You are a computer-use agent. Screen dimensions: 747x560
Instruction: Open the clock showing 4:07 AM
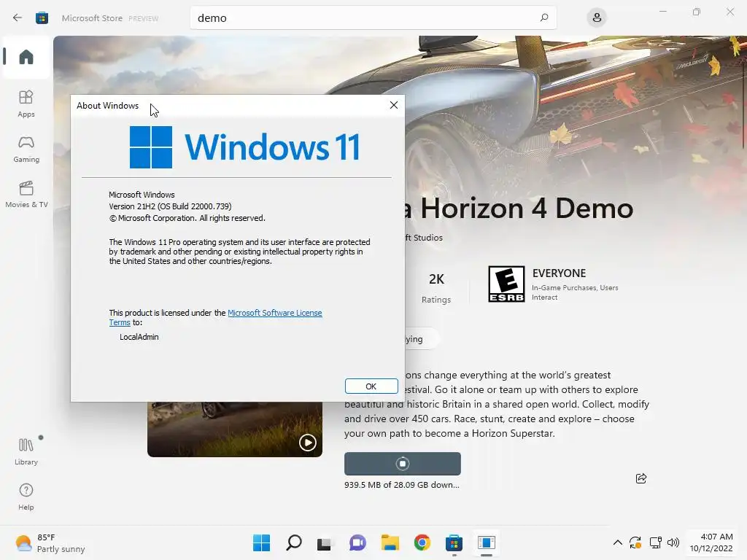711,542
